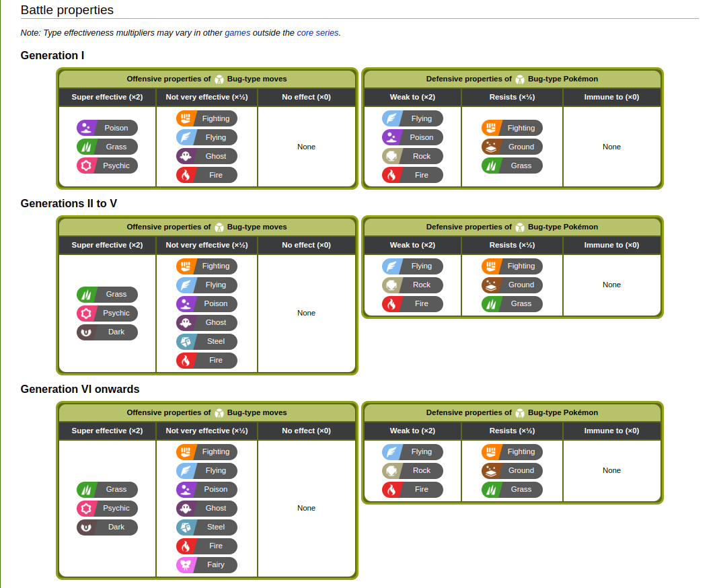Click Grass in Generations II to V Resists

coord(512,303)
